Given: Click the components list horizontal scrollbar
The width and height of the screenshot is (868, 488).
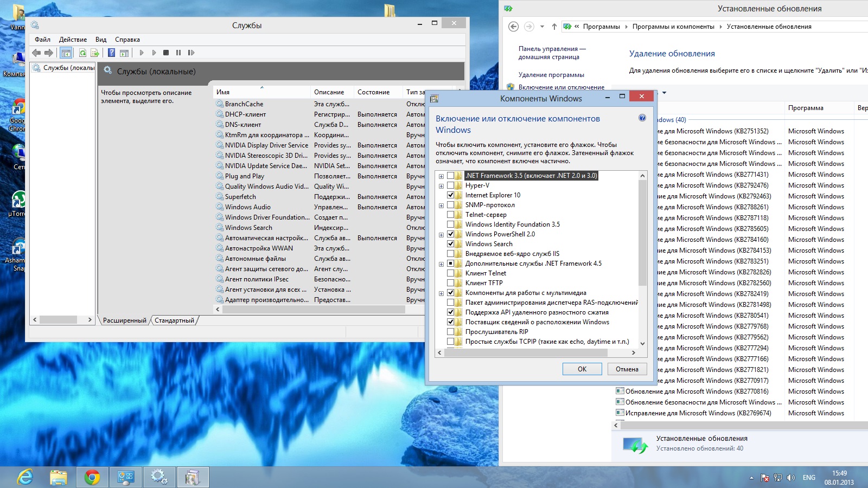Looking at the screenshot, I should pos(526,352).
